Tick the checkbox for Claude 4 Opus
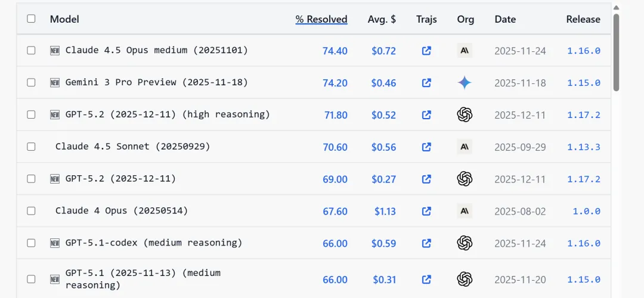 pos(31,211)
